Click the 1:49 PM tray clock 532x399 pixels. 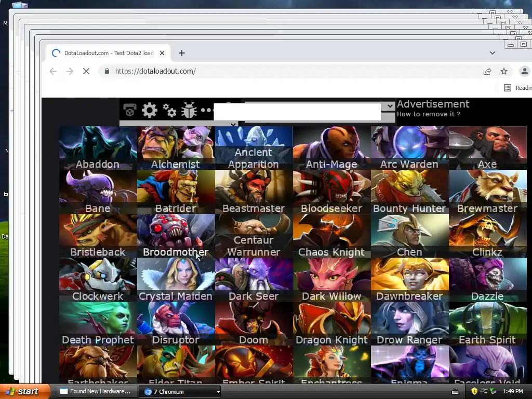coord(513,392)
